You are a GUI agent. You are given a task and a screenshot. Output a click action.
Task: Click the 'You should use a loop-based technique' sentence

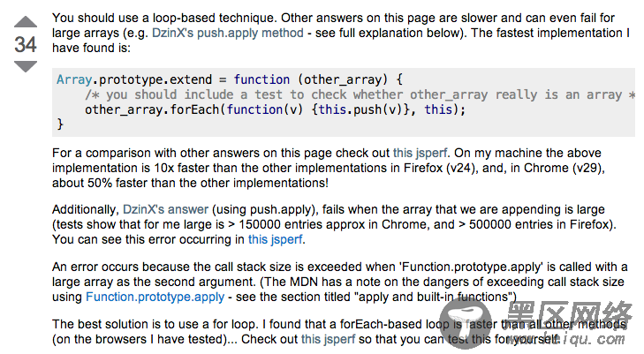tap(164, 18)
